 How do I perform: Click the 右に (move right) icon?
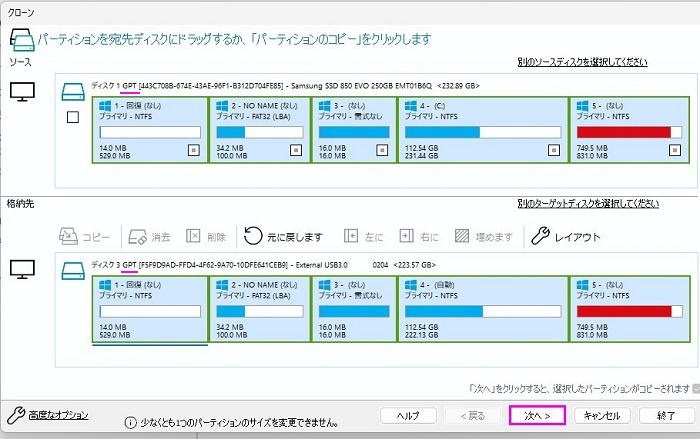pyautogui.click(x=407, y=237)
